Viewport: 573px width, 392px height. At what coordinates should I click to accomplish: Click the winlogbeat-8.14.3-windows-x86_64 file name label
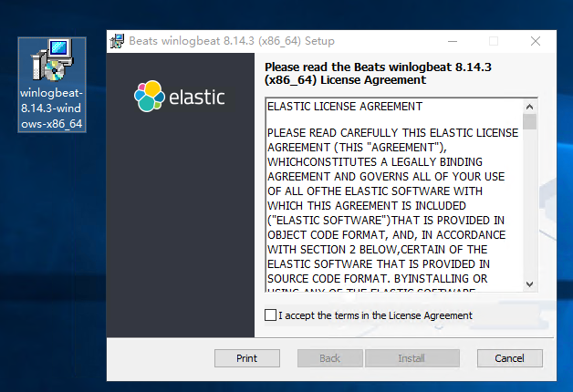(52, 108)
